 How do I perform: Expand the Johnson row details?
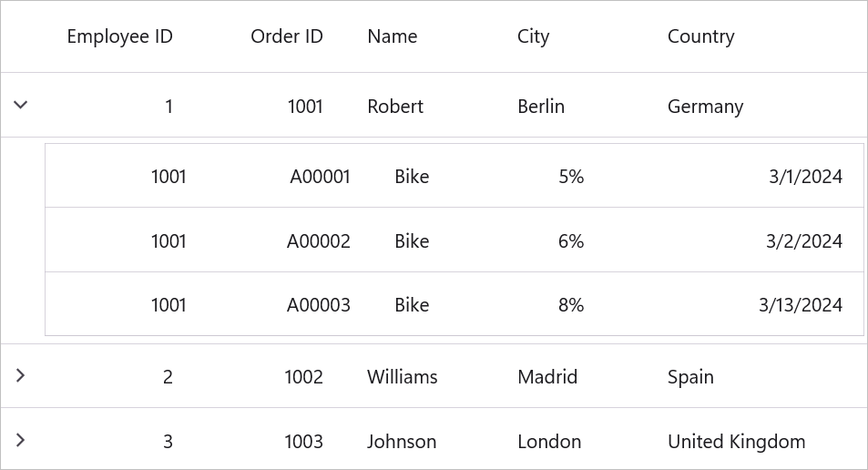click(21, 440)
